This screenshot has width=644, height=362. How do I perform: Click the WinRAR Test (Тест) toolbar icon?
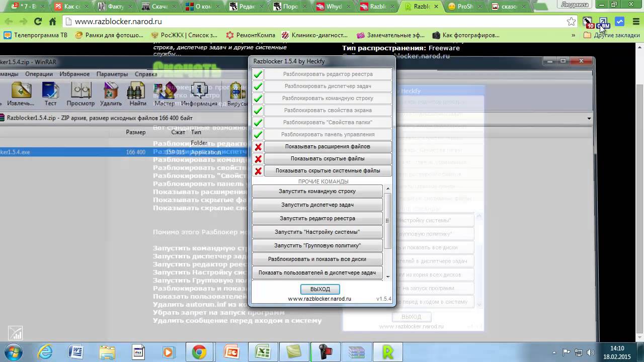[x=50, y=94]
